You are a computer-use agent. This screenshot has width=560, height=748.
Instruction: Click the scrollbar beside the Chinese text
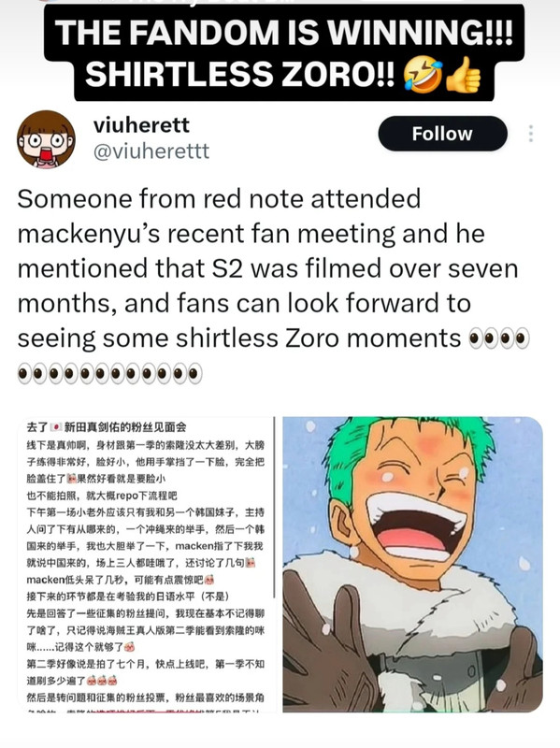point(274,507)
